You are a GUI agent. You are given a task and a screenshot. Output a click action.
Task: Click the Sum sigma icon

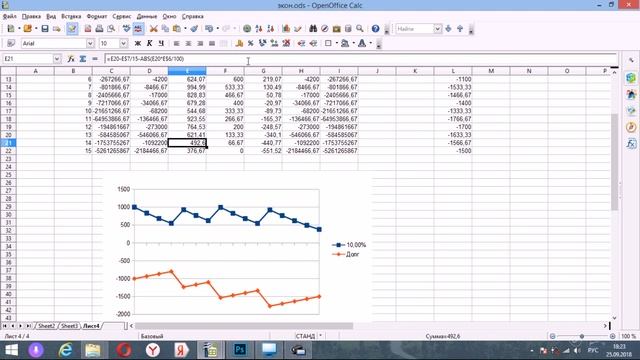tap(83, 59)
